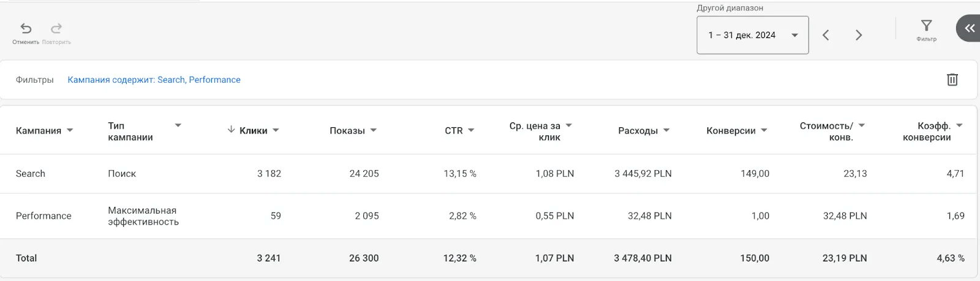The image size is (980, 281).
Task: Click the filter link Кампания содержит: Search, Performance
Action: click(154, 80)
